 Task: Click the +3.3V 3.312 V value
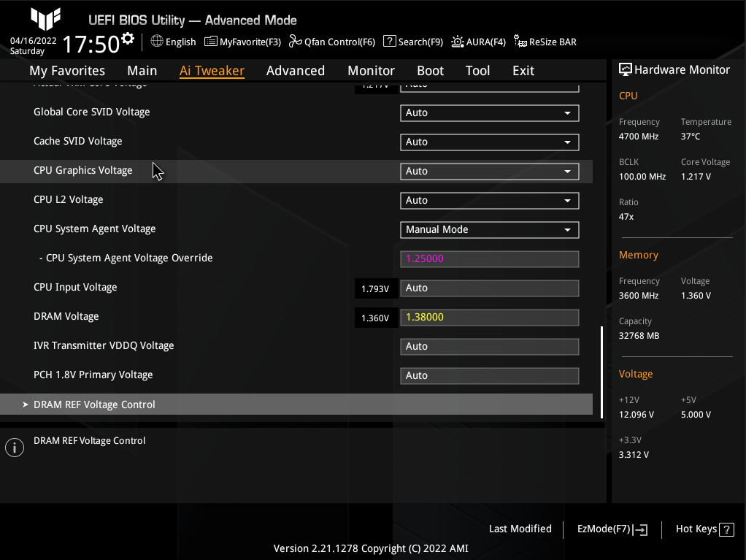click(634, 455)
